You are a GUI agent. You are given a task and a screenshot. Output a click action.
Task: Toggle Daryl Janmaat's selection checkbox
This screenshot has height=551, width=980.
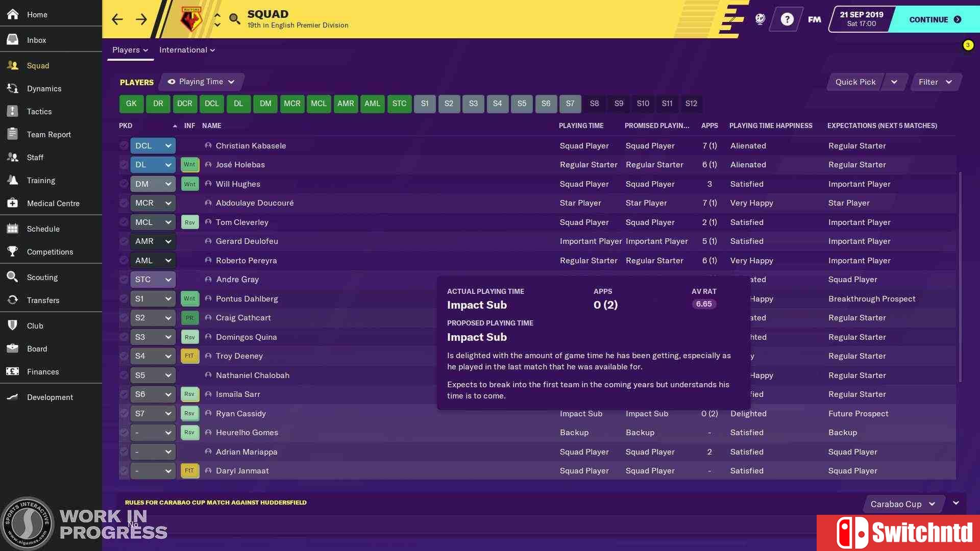(124, 470)
